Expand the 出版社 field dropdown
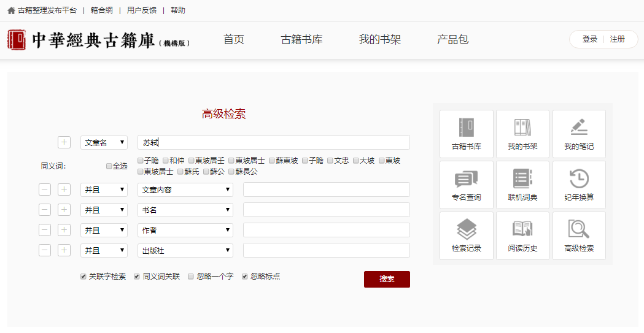The width and height of the screenshot is (644, 333). click(x=185, y=250)
